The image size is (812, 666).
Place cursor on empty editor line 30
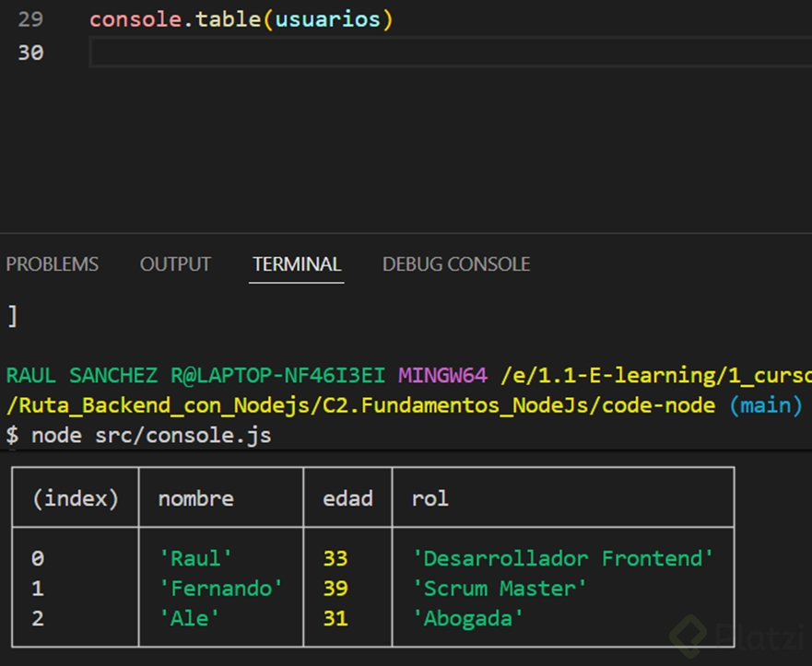point(369,53)
